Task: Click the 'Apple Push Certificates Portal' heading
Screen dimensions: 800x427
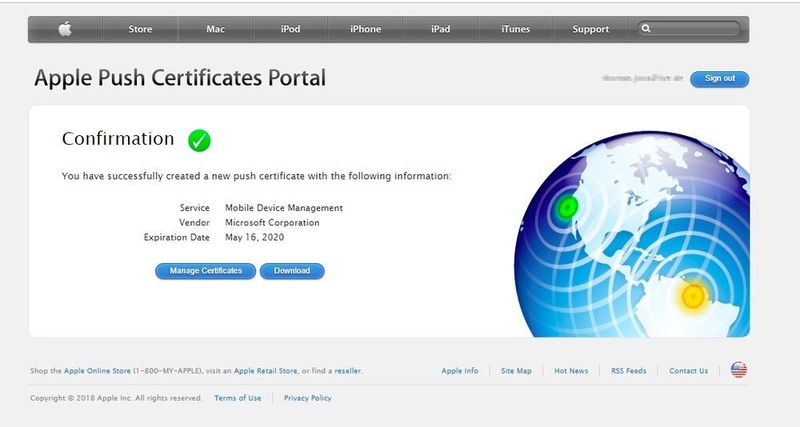Action: coord(180,78)
